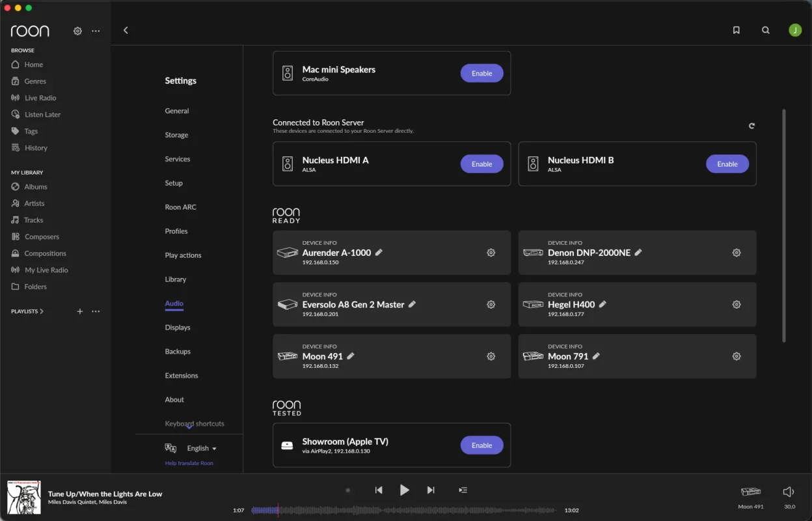Open Play actions settings tab
Image resolution: width=812 pixels, height=521 pixels.
183,255
